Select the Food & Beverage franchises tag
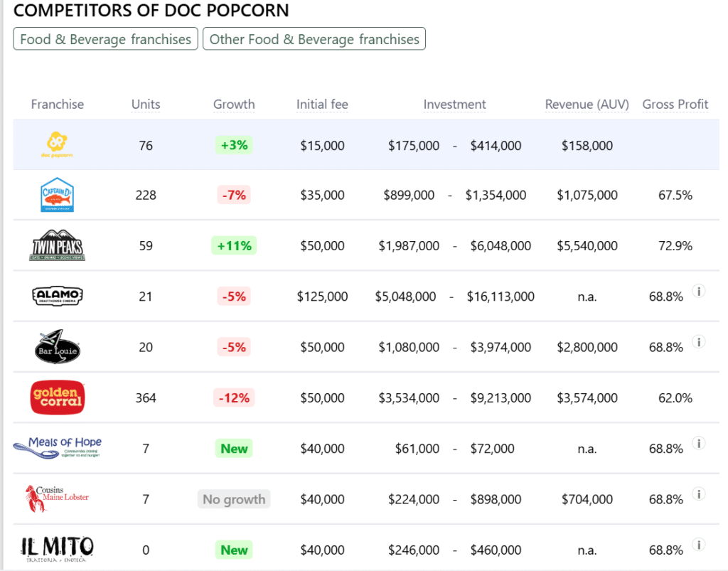 (105, 39)
